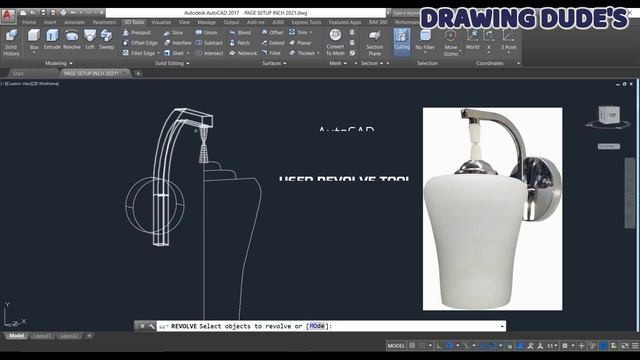Click the World UCS icon
Image resolution: width=640 pixels, height=360 pixels.
click(x=472, y=39)
